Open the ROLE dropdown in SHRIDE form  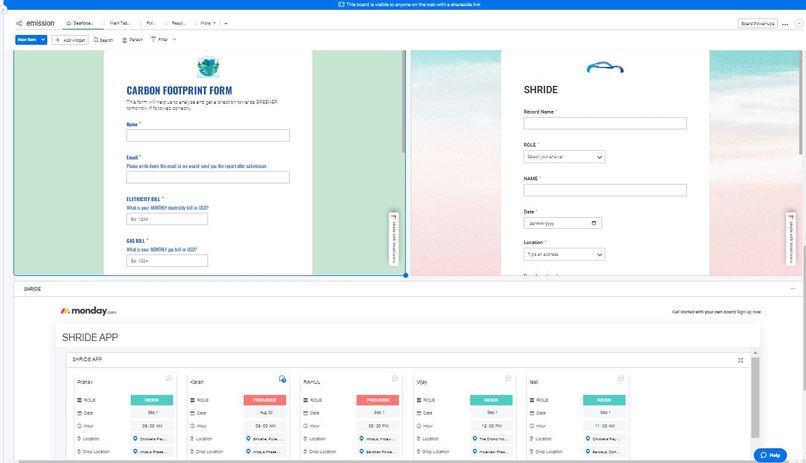click(x=564, y=157)
